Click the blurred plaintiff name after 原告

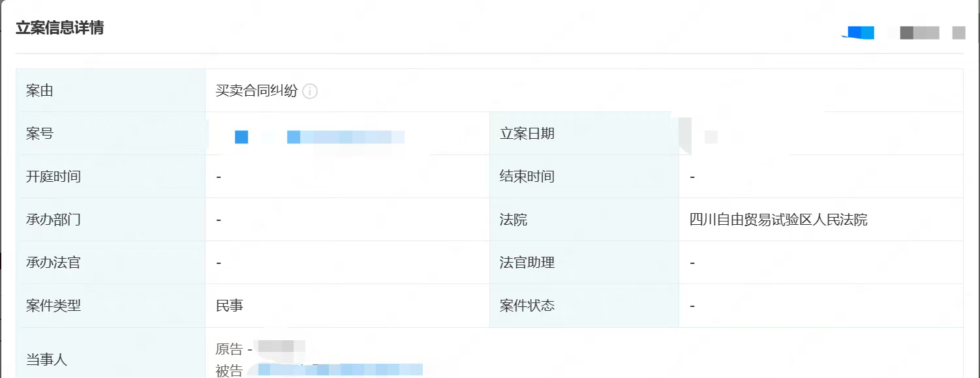click(281, 347)
